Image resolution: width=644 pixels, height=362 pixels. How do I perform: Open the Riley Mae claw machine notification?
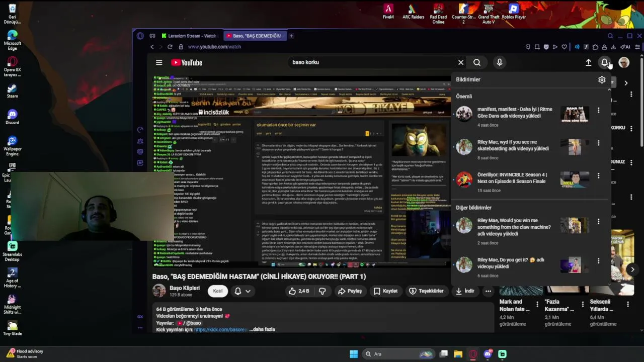(523, 231)
